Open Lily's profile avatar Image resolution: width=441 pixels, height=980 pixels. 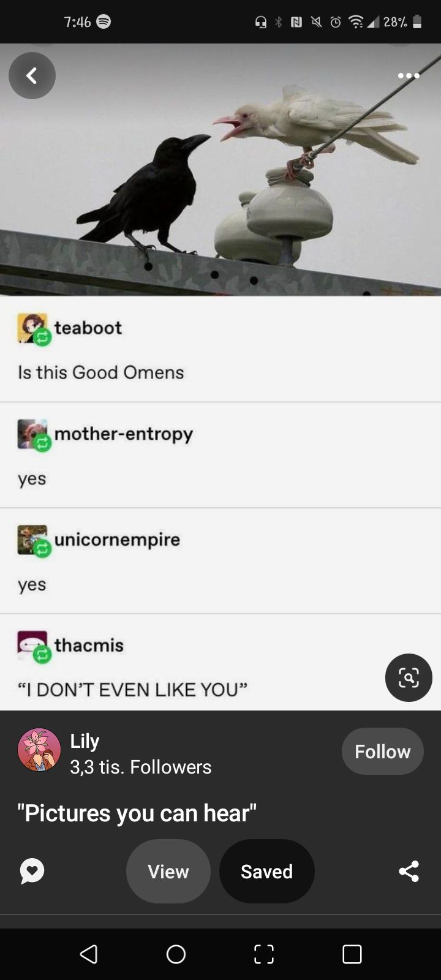39,750
